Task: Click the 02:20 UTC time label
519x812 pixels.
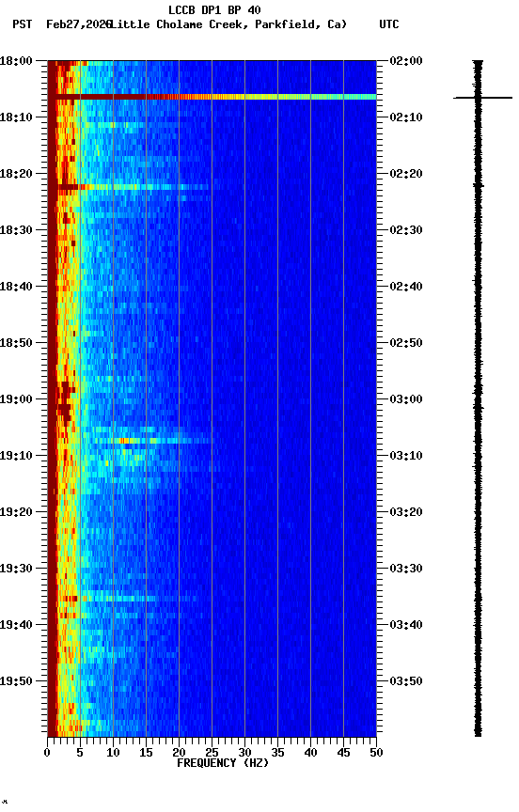Action: pyautogui.click(x=406, y=174)
